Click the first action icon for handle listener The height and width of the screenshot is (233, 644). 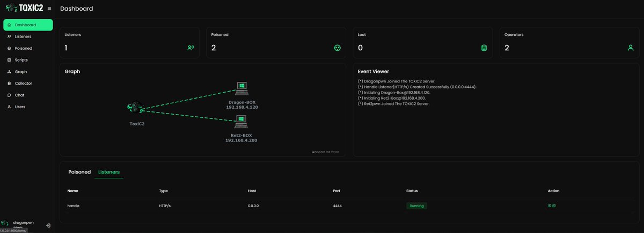tap(550, 205)
